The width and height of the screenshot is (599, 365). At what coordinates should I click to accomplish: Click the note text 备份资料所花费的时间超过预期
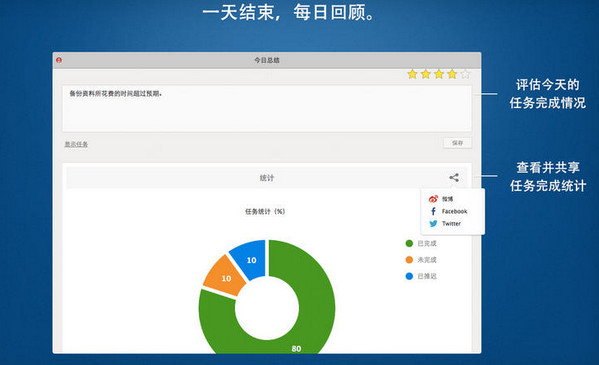(x=115, y=94)
